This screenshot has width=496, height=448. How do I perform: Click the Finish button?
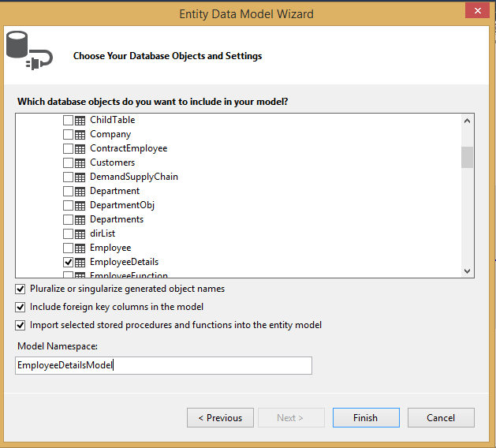366,417
